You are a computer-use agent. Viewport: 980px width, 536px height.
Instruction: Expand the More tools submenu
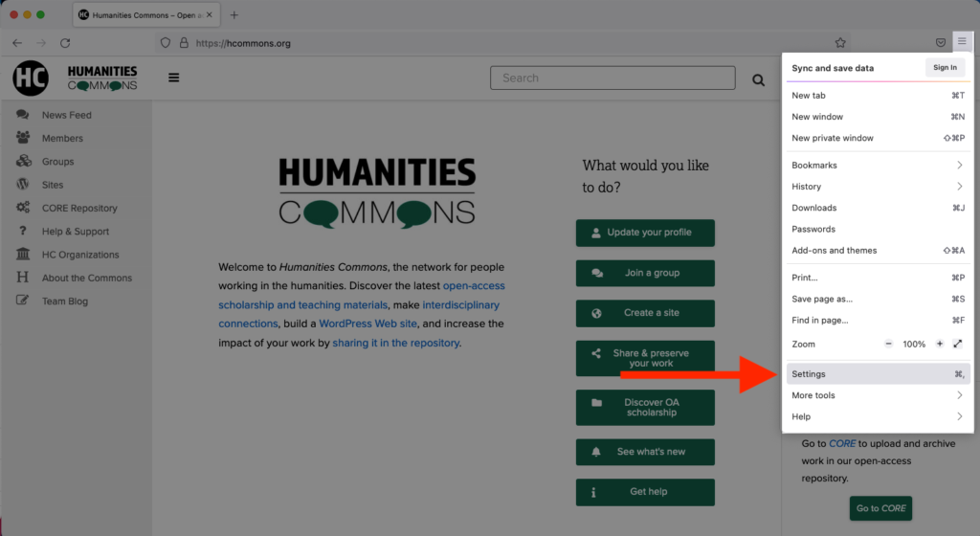pyautogui.click(x=877, y=395)
